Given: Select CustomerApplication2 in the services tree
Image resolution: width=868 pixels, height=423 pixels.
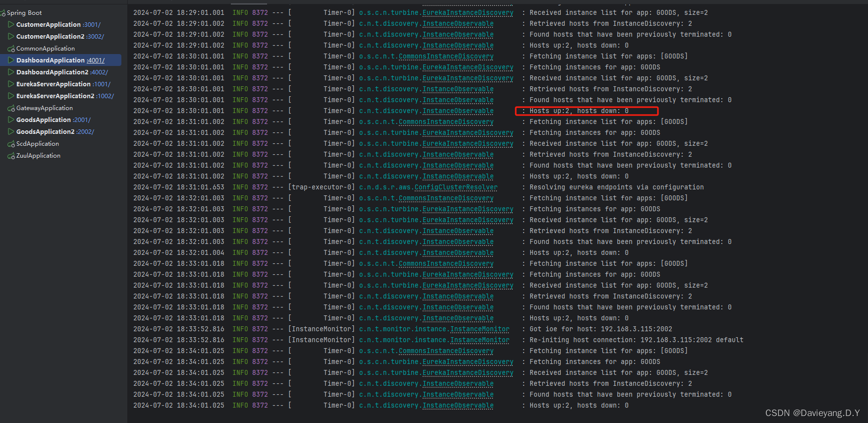Looking at the screenshot, I should 51,36.
